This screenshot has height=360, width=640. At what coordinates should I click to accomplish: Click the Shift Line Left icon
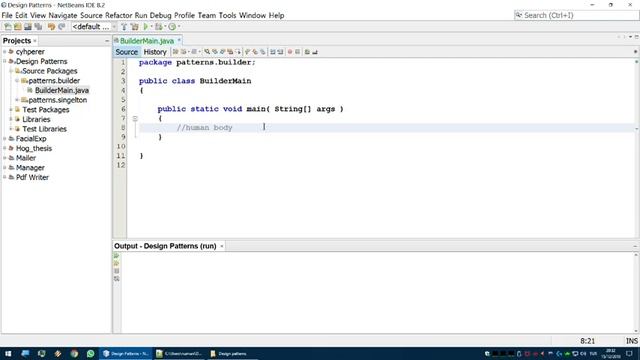click(273, 52)
